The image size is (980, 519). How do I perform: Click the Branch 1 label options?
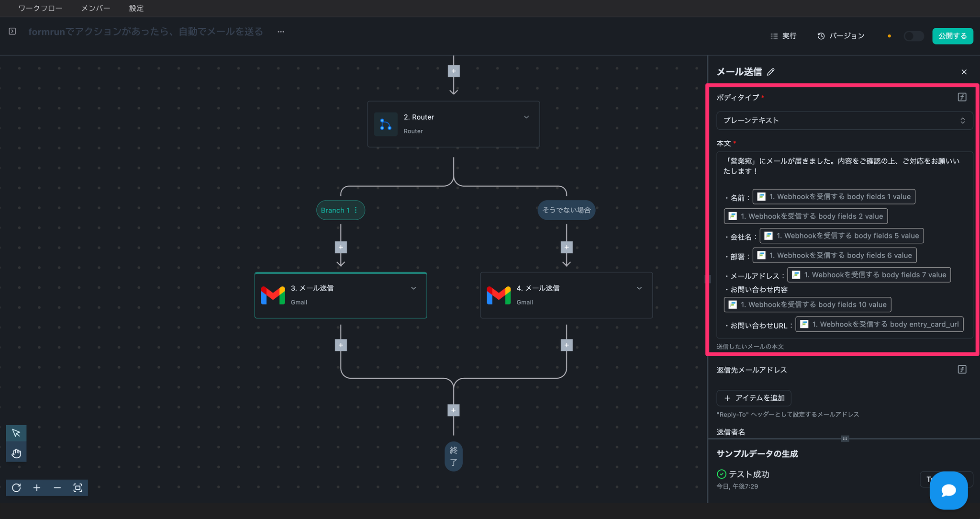click(356, 210)
